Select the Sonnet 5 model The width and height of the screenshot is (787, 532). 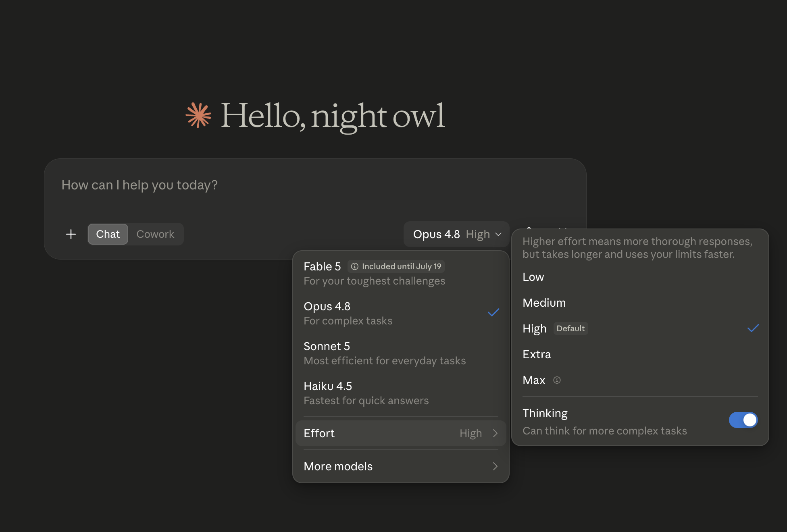pyautogui.click(x=401, y=353)
